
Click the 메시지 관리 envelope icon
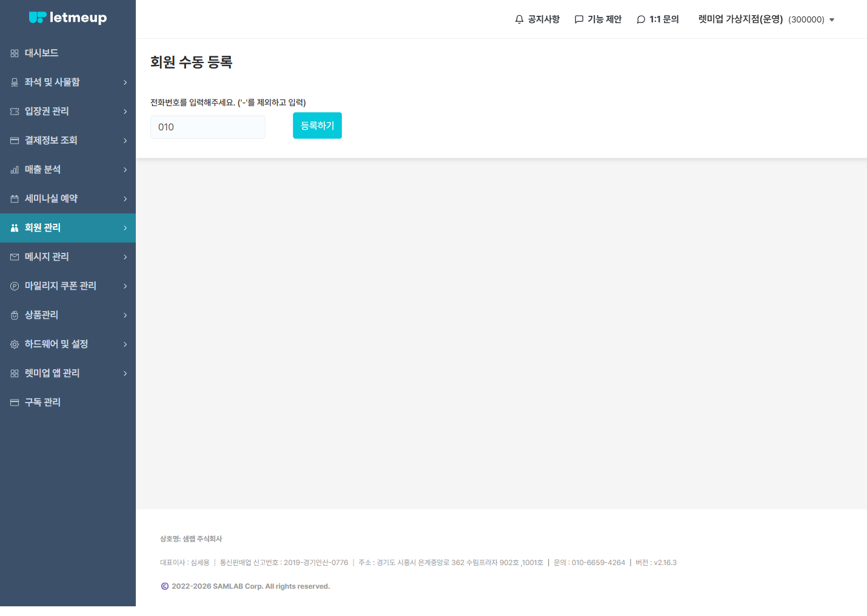click(15, 257)
